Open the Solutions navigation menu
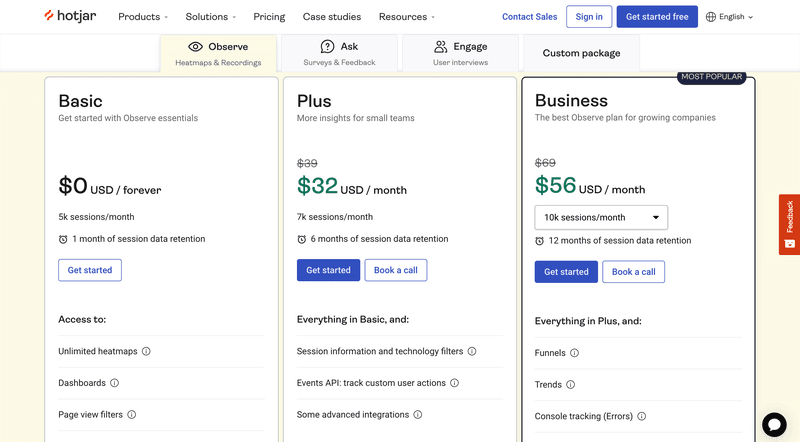The image size is (800, 442). 211,17
